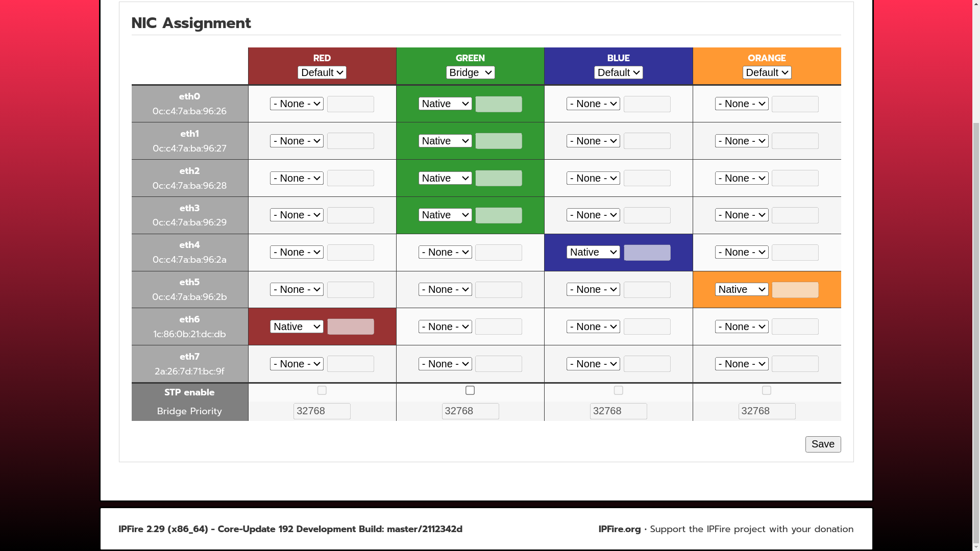This screenshot has width=980, height=551.
Task: Open eth4 GREEN None dropdown
Action: (x=445, y=252)
